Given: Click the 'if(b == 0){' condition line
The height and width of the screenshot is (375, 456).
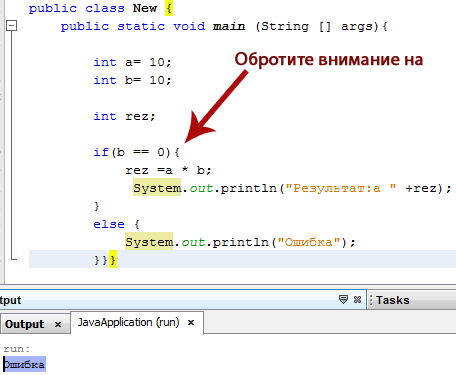Looking at the screenshot, I should 136,152.
